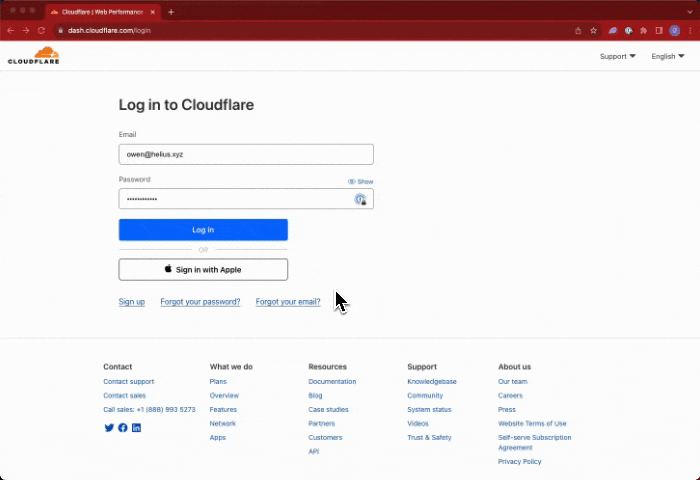Select the Cloudflare browser tab
This screenshot has height=480, width=700.
coord(100,11)
